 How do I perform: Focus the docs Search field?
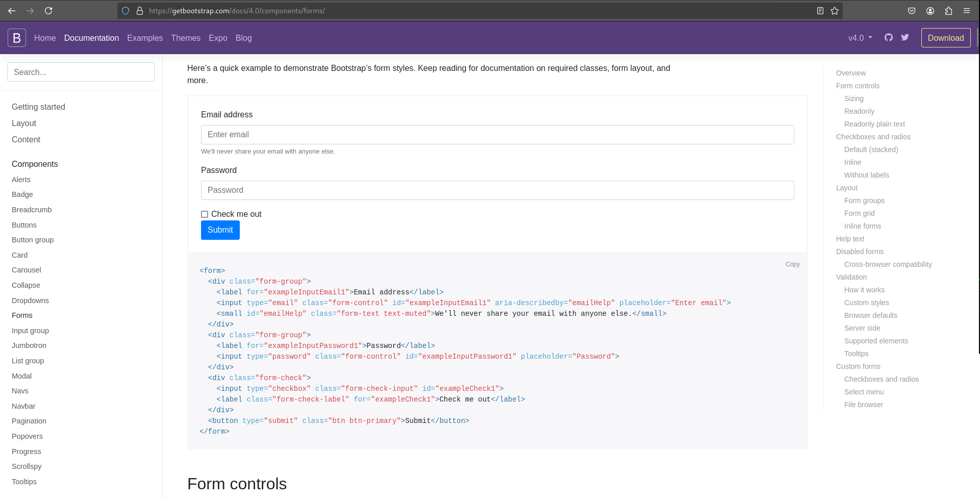81,72
